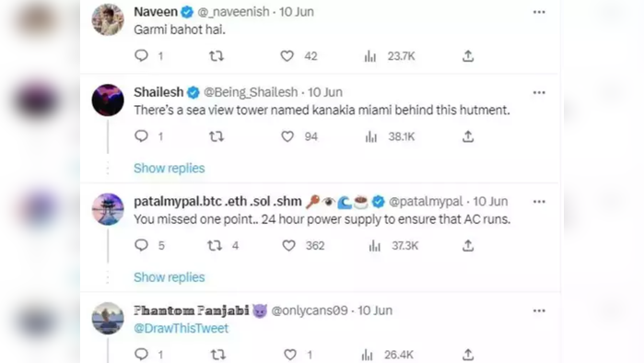Open more options for Naveen's tweet
This screenshot has height=363, width=644.
(539, 12)
